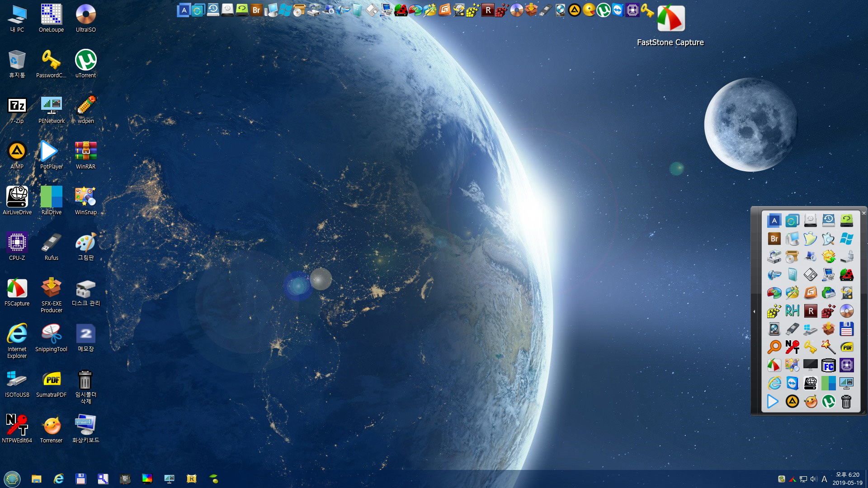
Task: Click the TeamViewer icon in the top dock
Action: click(618, 10)
